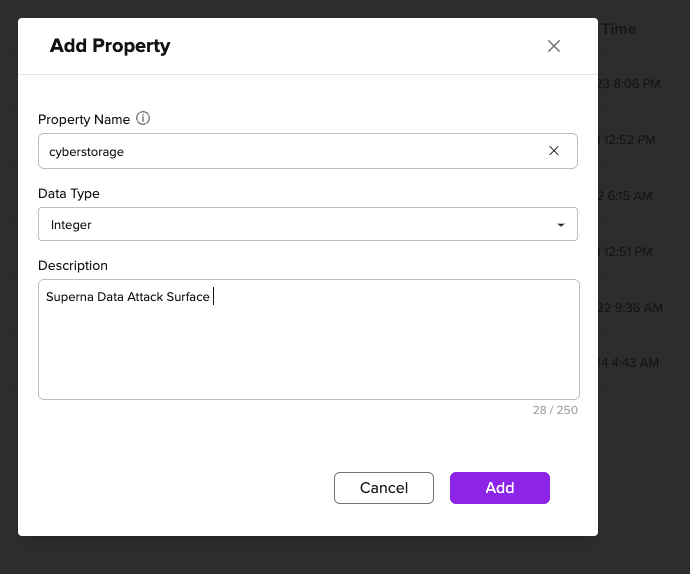Cancel adding the property
This screenshot has height=574, width=690.
(384, 488)
